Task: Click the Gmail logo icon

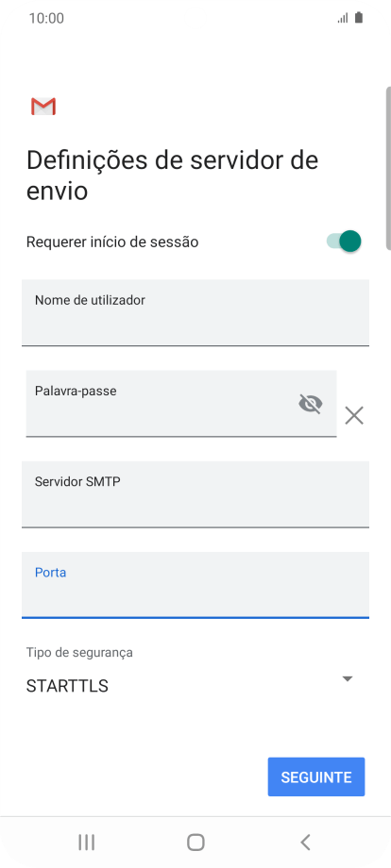Action: [43, 107]
